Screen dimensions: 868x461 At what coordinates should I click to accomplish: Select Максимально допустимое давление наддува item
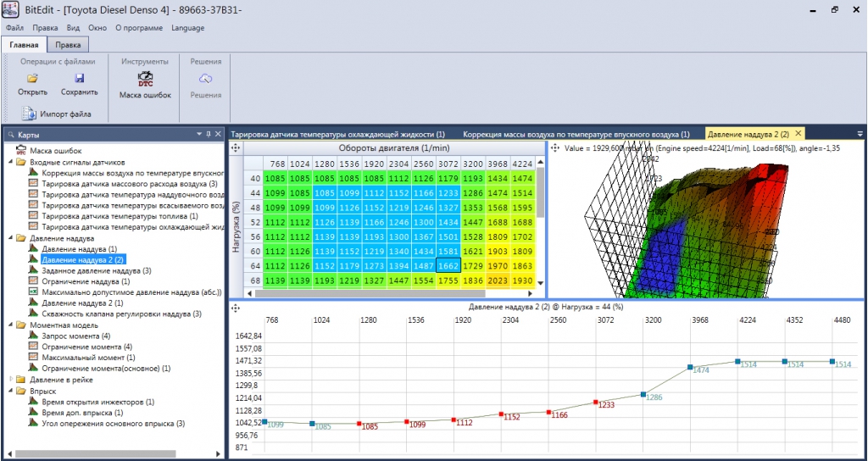tap(131, 292)
